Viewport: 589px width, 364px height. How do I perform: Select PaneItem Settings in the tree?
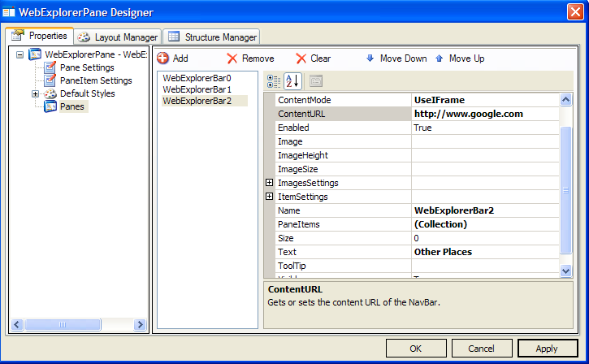pyautogui.click(x=95, y=80)
